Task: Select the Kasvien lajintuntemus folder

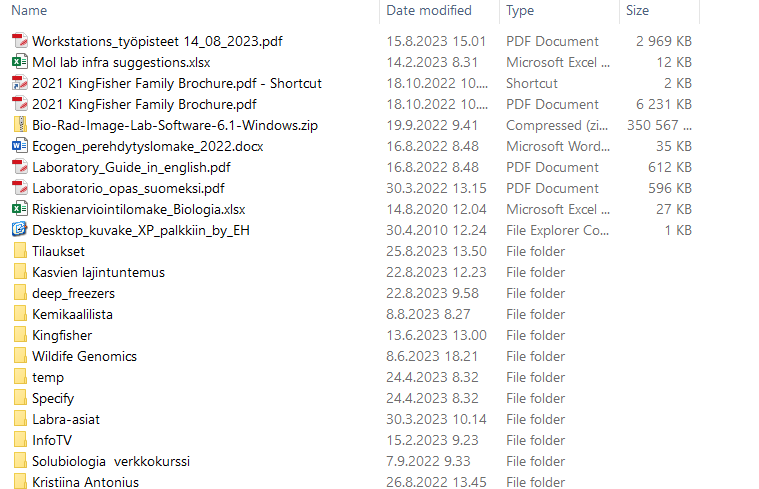Action: point(98,272)
